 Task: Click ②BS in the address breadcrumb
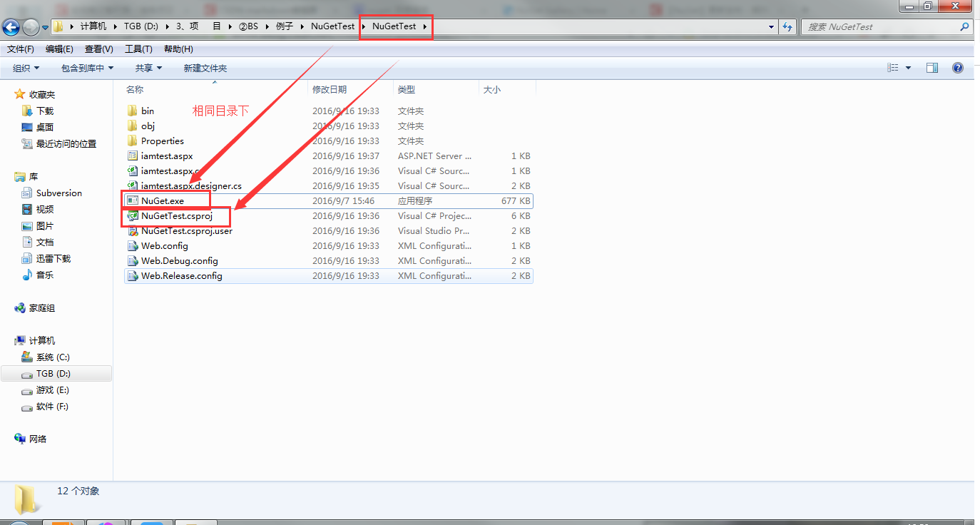pos(248,26)
